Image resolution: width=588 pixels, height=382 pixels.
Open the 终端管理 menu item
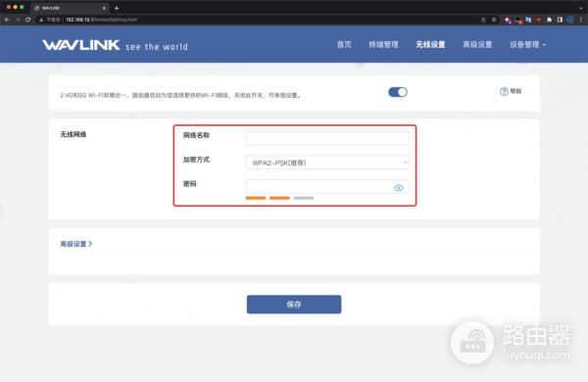tap(383, 45)
